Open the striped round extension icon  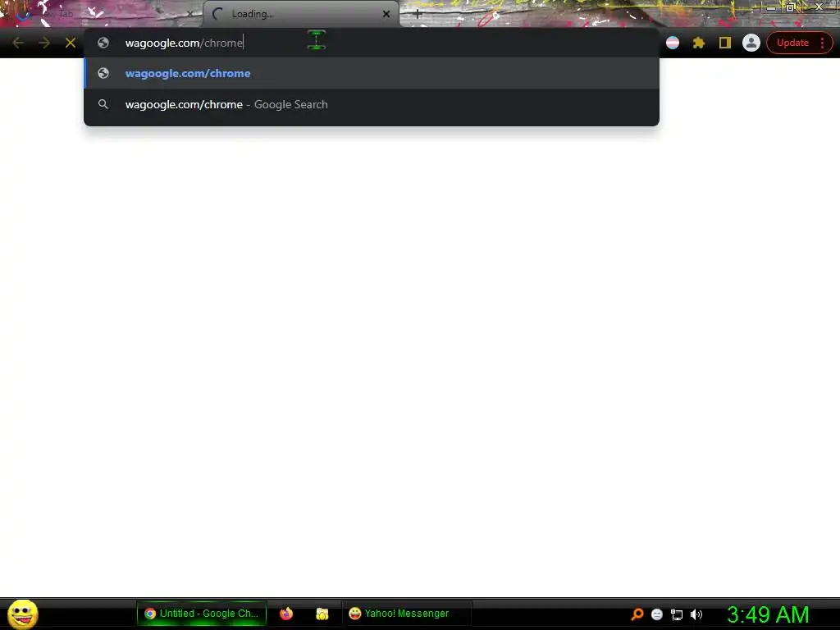pyautogui.click(x=673, y=43)
